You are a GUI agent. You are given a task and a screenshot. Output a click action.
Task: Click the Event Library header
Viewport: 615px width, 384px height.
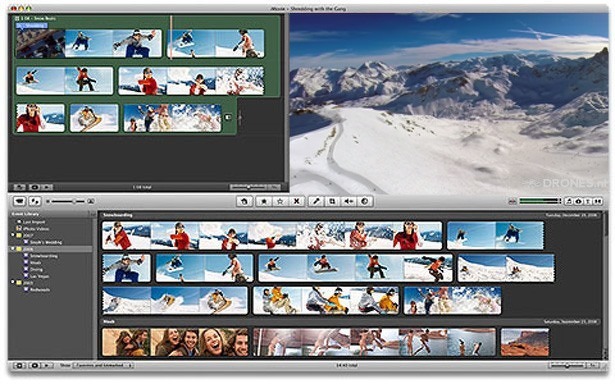click(25, 214)
